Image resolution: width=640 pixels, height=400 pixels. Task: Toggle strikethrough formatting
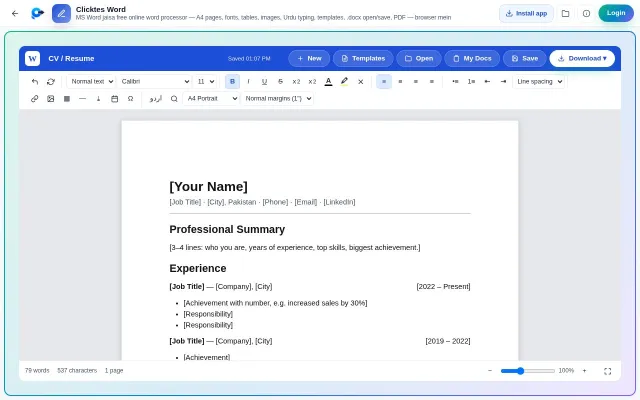[x=280, y=82]
